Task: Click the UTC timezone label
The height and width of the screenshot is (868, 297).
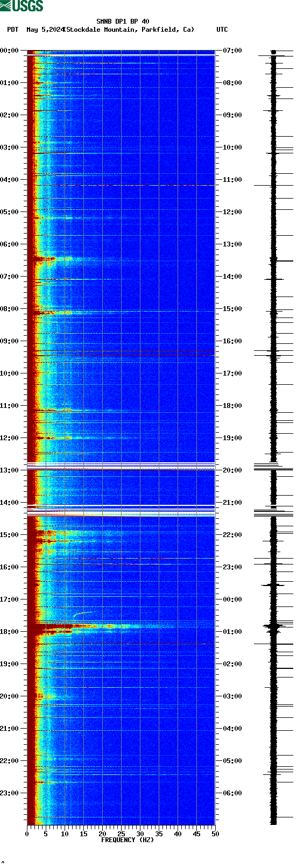Action: (x=222, y=30)
